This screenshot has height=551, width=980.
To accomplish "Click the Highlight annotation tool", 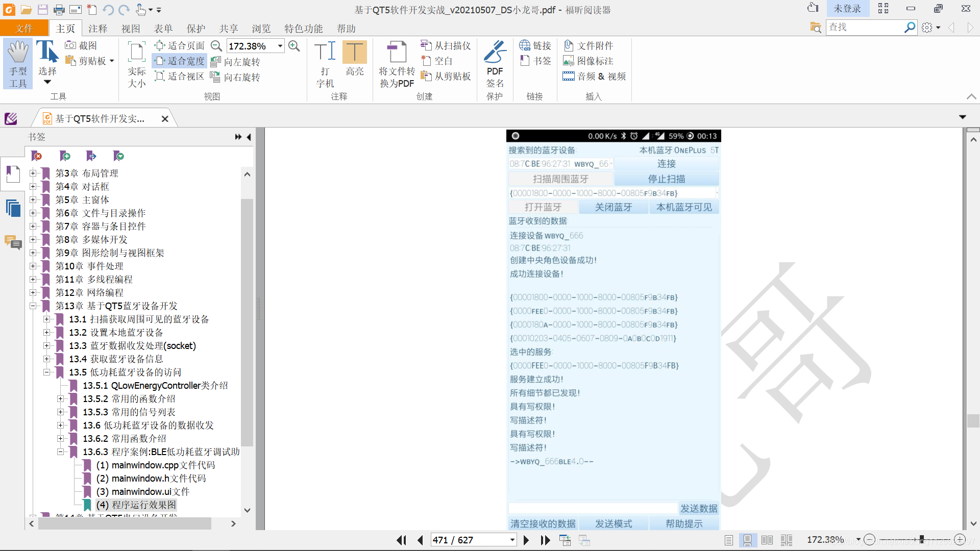I will click(354, 59).
